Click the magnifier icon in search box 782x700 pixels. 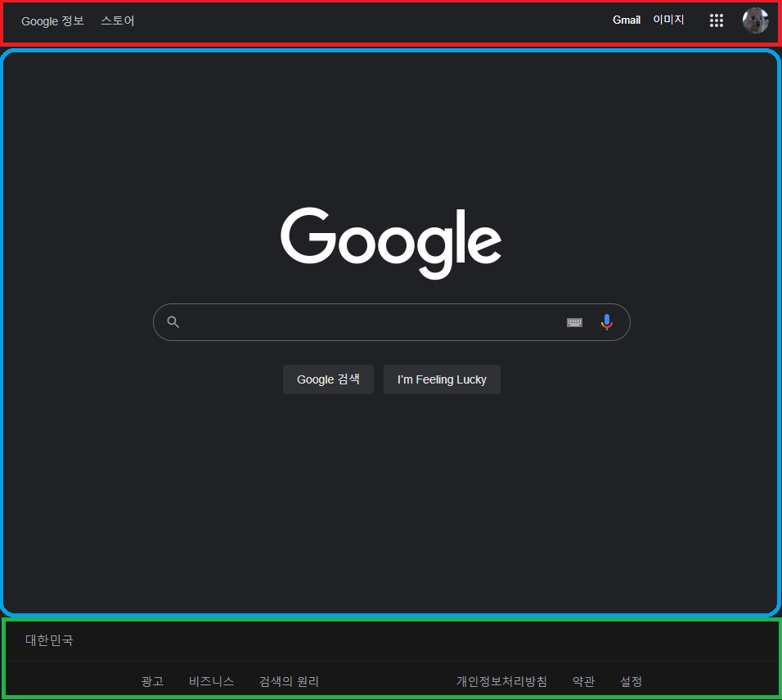(x=173, y=322)
